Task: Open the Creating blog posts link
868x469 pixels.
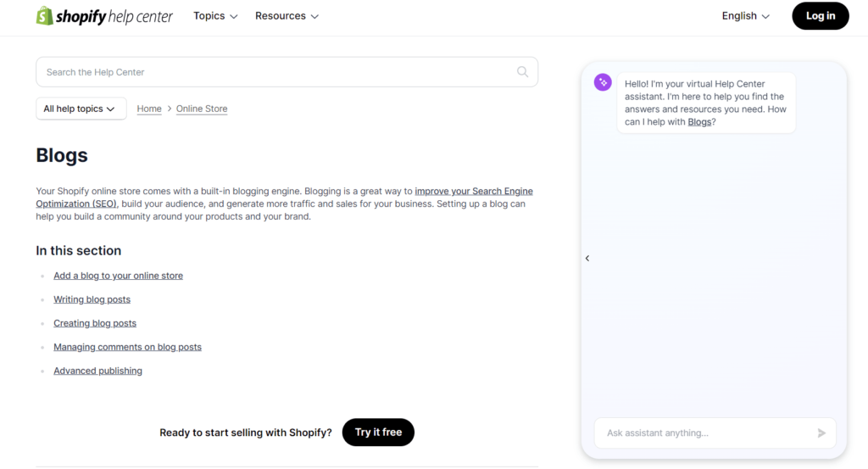Action: 95,323
